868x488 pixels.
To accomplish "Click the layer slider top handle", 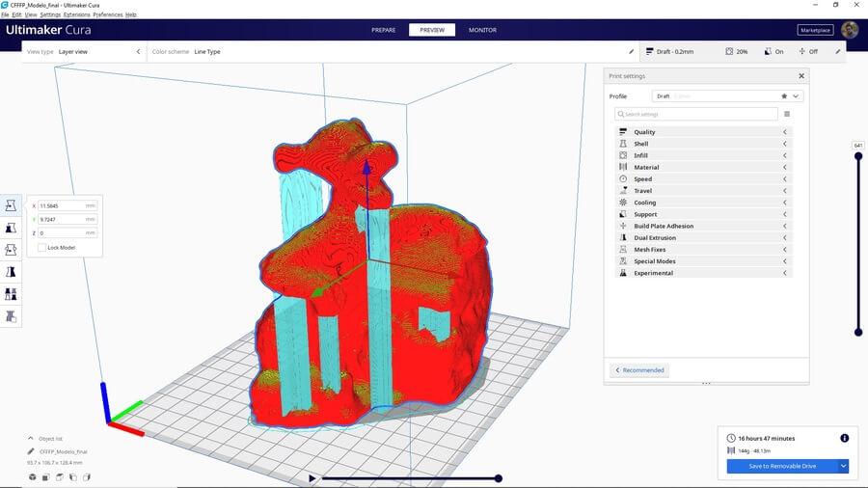I will (858, 156).
